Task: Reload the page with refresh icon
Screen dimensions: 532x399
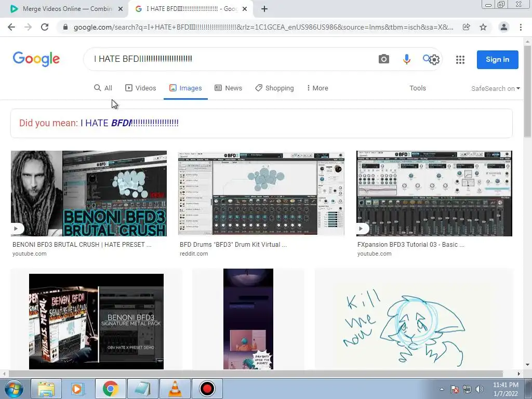Action: [45, 27]
